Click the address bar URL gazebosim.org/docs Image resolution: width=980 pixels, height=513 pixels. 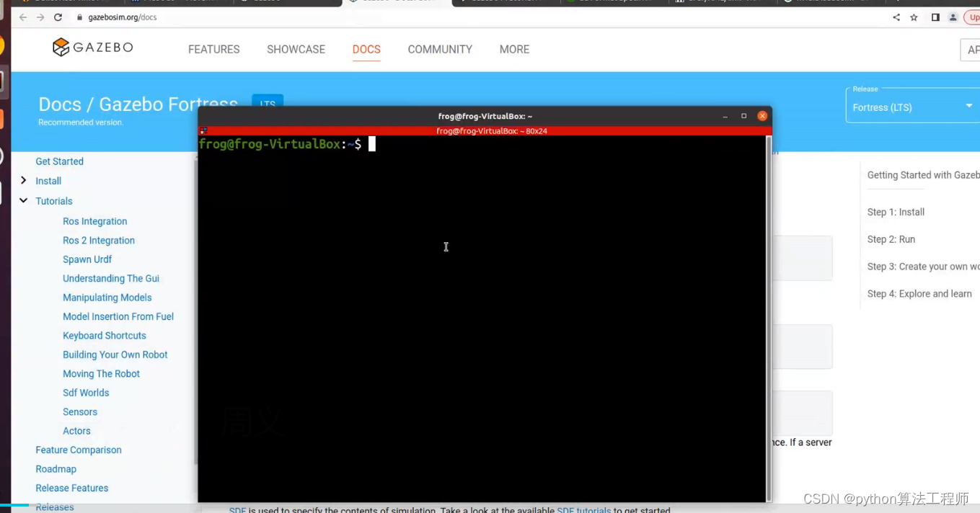click(x=123, y=17)
